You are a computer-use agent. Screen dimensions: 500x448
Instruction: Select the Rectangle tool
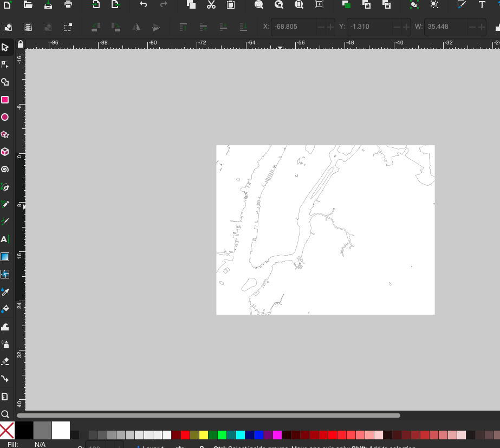(x=5, y=100)
